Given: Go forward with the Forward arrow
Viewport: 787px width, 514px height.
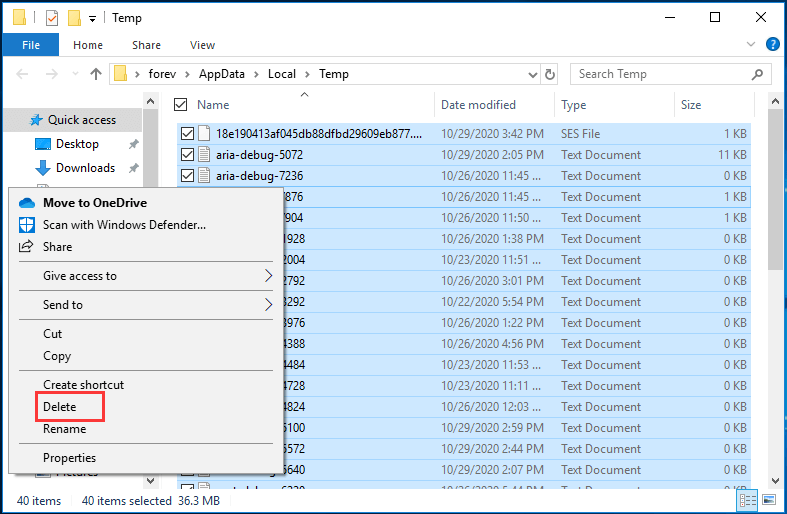Looking at the screenshot, I should (x=52, y=74).
